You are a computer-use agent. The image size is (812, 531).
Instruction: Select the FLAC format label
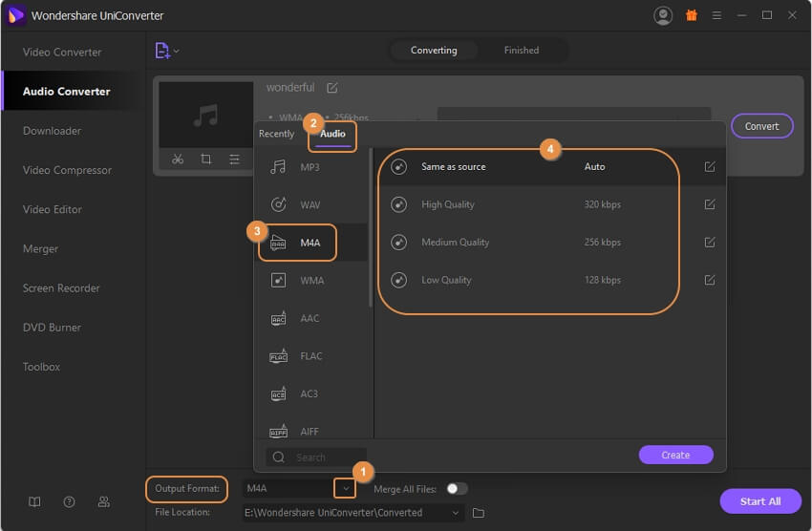pos(311,356)
